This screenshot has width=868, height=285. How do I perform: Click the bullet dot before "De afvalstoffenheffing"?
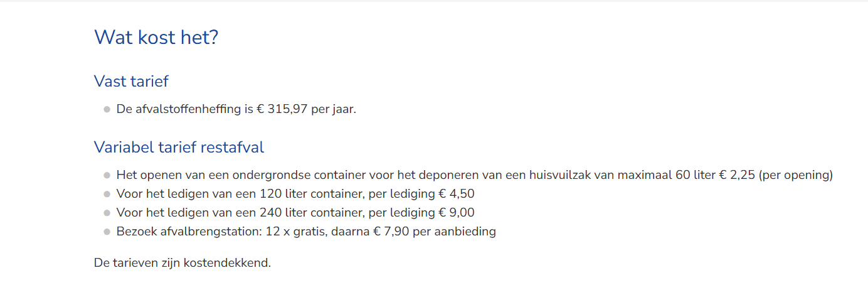107,109
